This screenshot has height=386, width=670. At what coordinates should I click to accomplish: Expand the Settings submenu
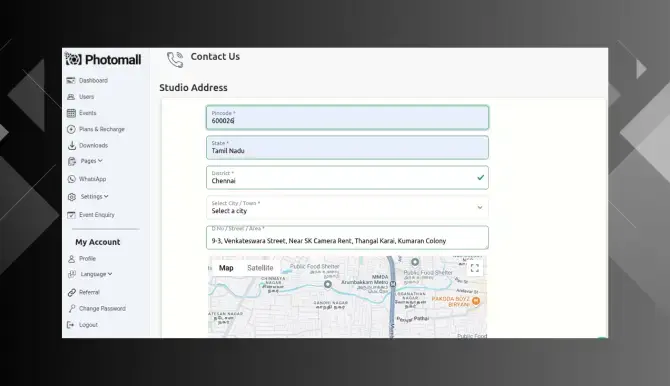click(x=94, y=197)
